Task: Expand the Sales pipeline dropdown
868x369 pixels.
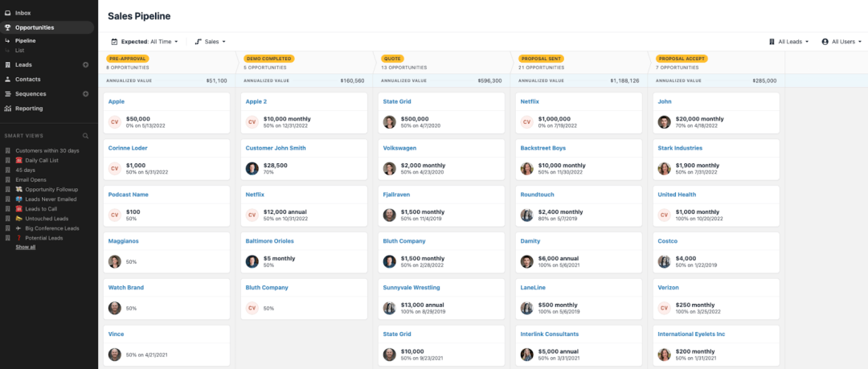Action: tap(211, 41)
